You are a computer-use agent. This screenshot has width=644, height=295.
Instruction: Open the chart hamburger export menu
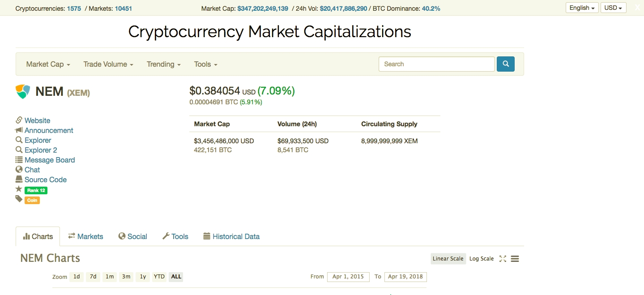tap(515, 259)
